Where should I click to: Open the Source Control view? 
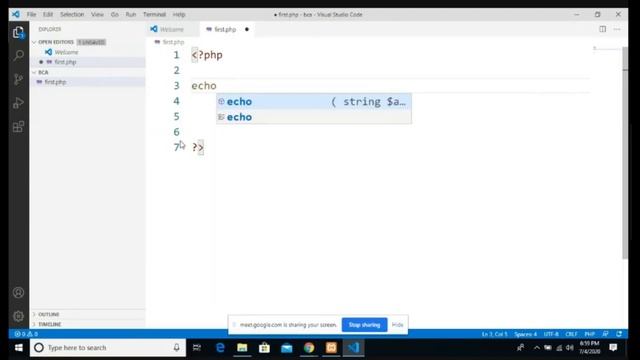click(x=18, y=79)
